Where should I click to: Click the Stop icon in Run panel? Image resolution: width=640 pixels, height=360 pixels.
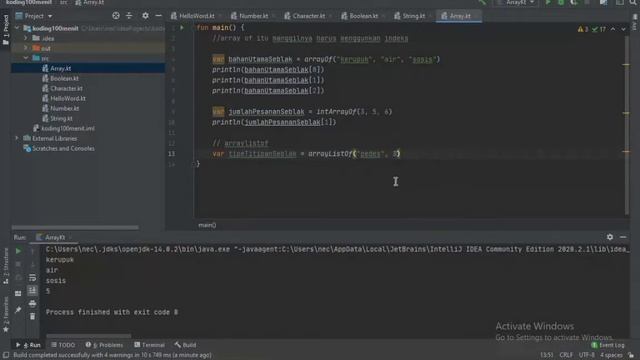point(18,264)
